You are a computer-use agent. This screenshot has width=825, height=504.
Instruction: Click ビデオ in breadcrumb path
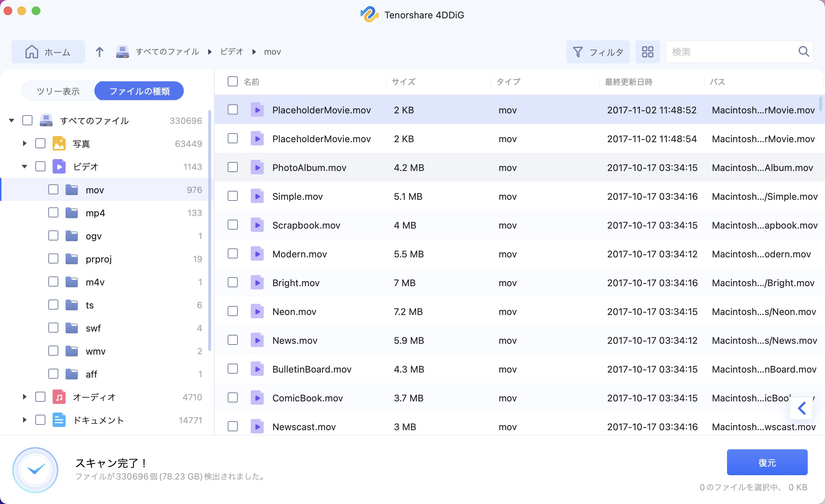[x=232, y=52]
